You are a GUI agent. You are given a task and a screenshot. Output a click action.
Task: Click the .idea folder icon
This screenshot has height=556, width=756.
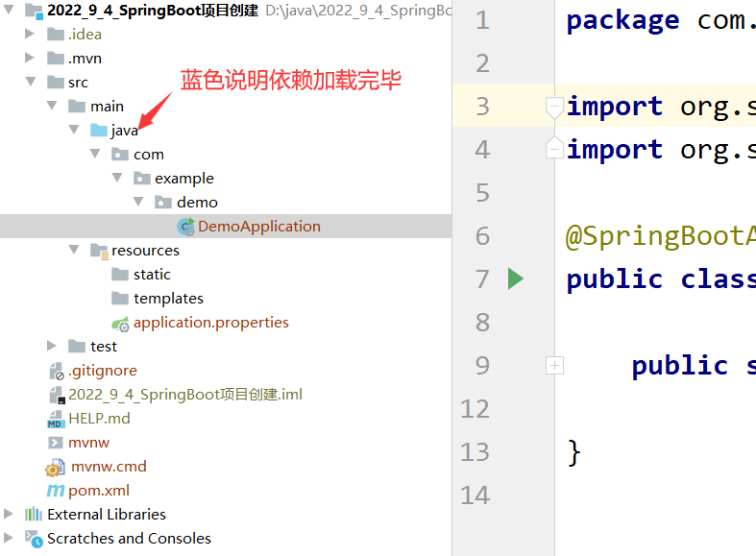point(56,35)
